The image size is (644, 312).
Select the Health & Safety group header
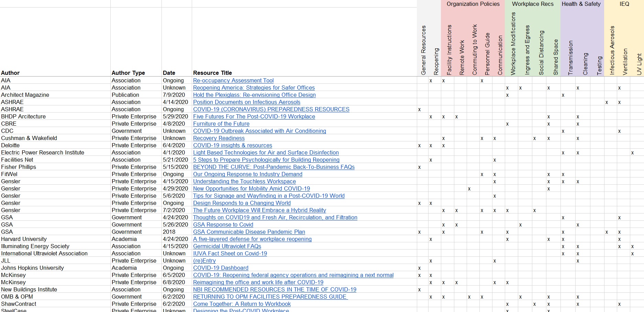581,4
